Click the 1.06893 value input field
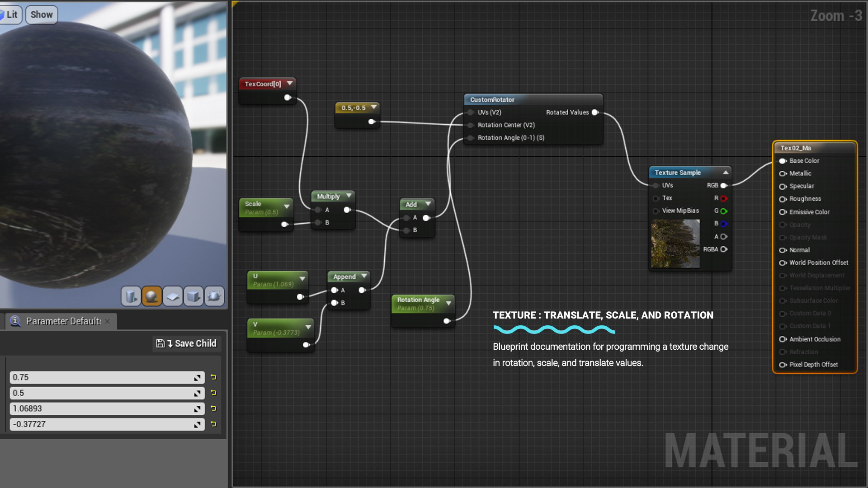868x488 pixels. click(99, 409)
